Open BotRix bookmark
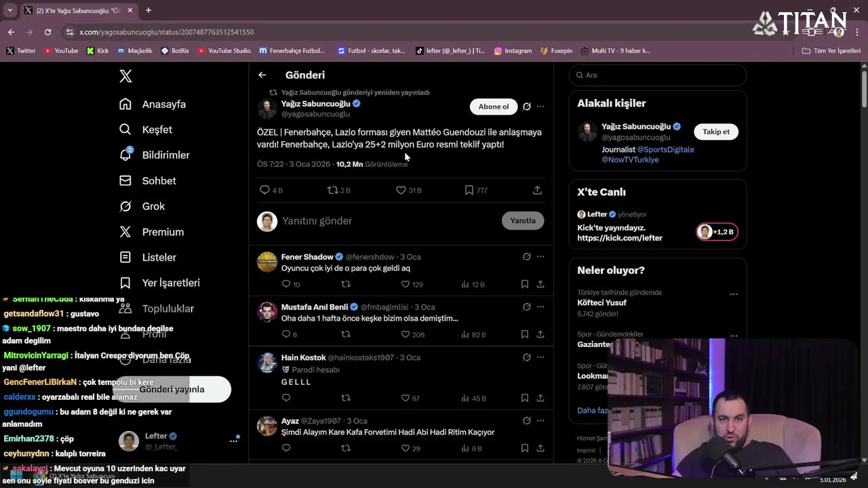The height and width of the screenshot is (488, 868). 174,51
